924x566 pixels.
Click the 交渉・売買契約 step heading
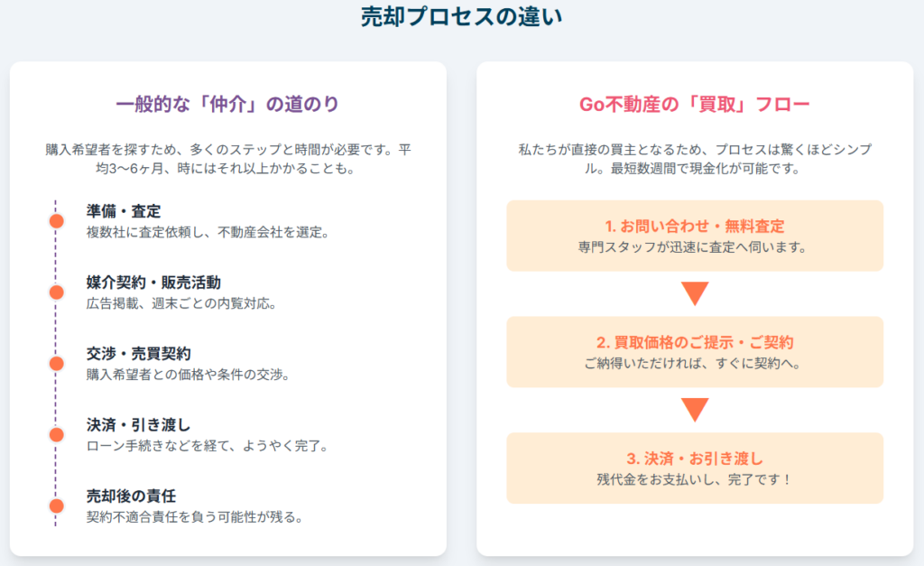click(x=138, y=354)
